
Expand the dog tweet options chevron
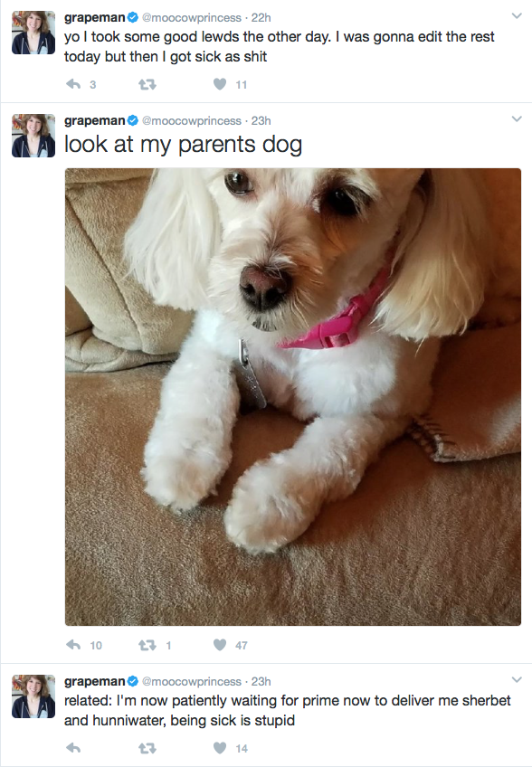click(x=517, y=118)
